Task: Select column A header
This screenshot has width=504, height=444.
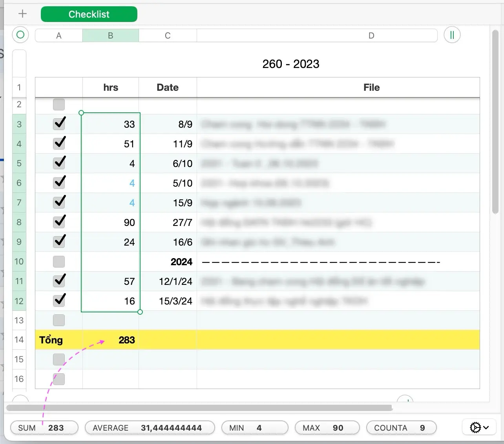Action: point(59,35)
